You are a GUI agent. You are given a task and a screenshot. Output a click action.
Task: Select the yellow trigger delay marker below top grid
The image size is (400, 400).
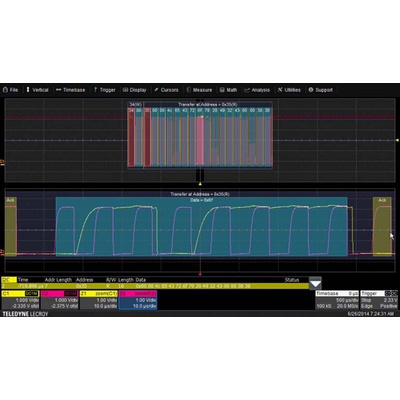coord(200,184)
